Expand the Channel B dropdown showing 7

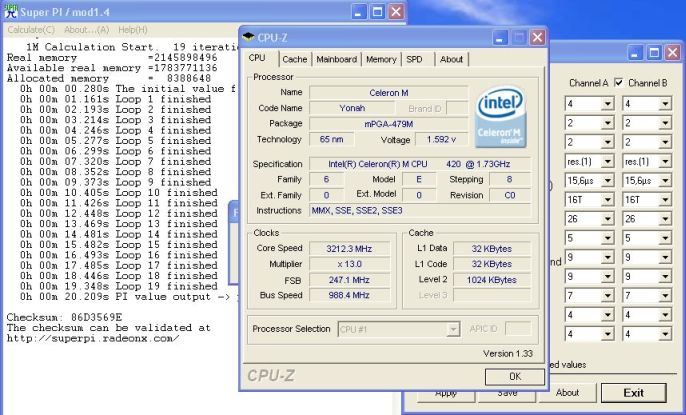(665, 296)
